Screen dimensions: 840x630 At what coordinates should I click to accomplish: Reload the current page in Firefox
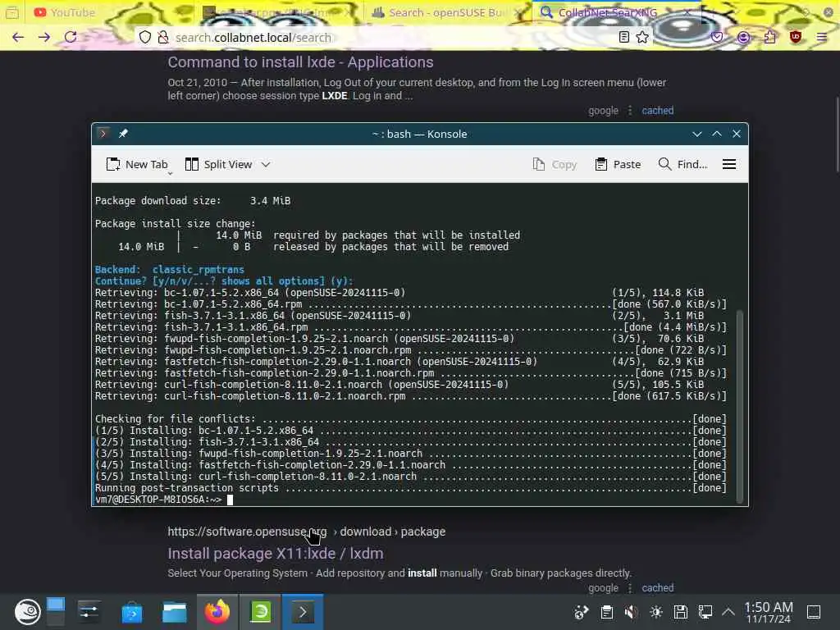71,37
